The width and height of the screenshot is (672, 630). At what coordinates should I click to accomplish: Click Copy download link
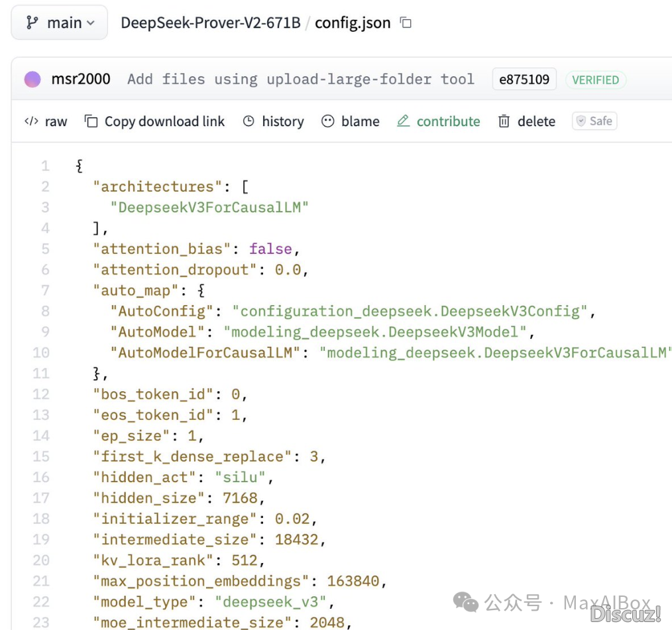154,122
